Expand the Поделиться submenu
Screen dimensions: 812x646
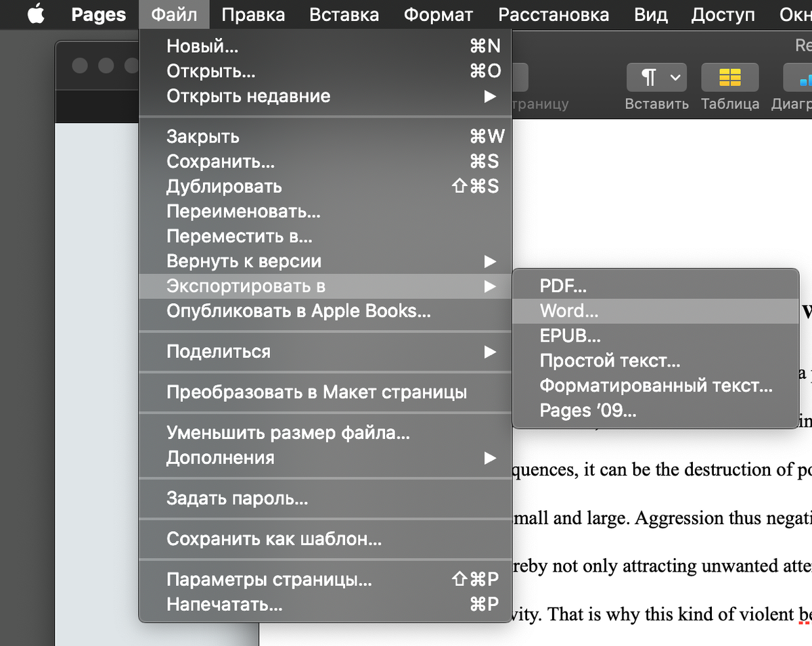325,352
